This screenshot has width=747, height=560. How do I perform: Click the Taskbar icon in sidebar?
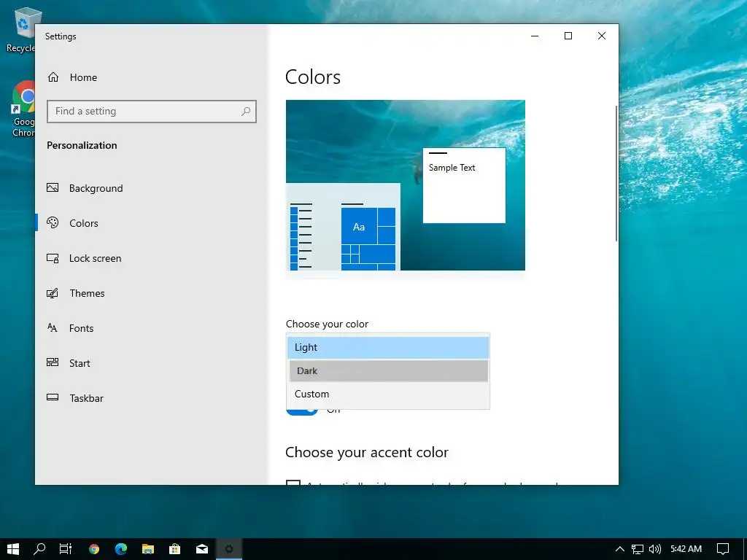pyautogui.click(x=53, y=397)
